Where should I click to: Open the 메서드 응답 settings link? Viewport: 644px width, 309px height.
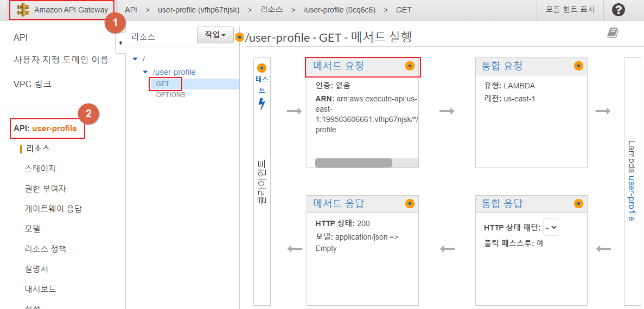339,203
